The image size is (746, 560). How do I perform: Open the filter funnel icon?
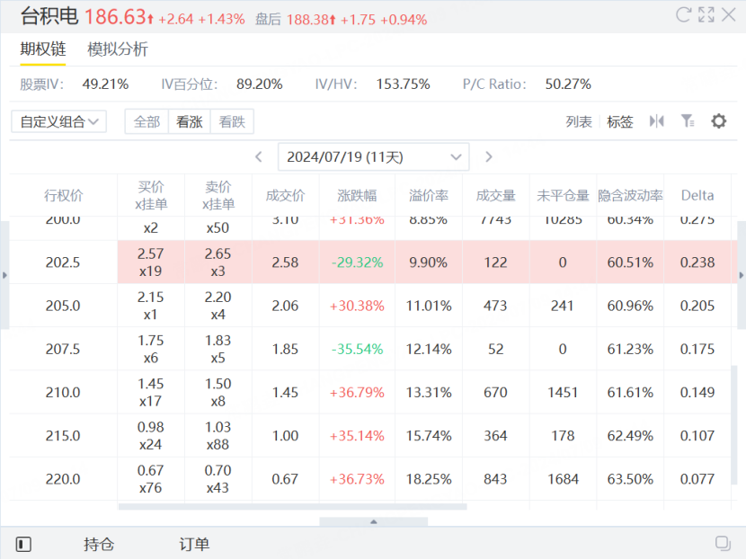[x=688, y=121]
